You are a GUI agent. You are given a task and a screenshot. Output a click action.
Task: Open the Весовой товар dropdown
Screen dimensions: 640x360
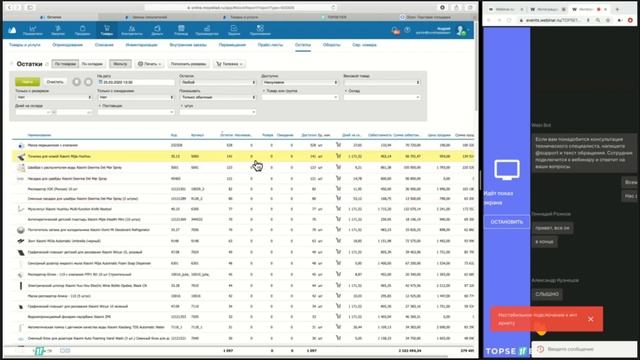tap(382, 82)
